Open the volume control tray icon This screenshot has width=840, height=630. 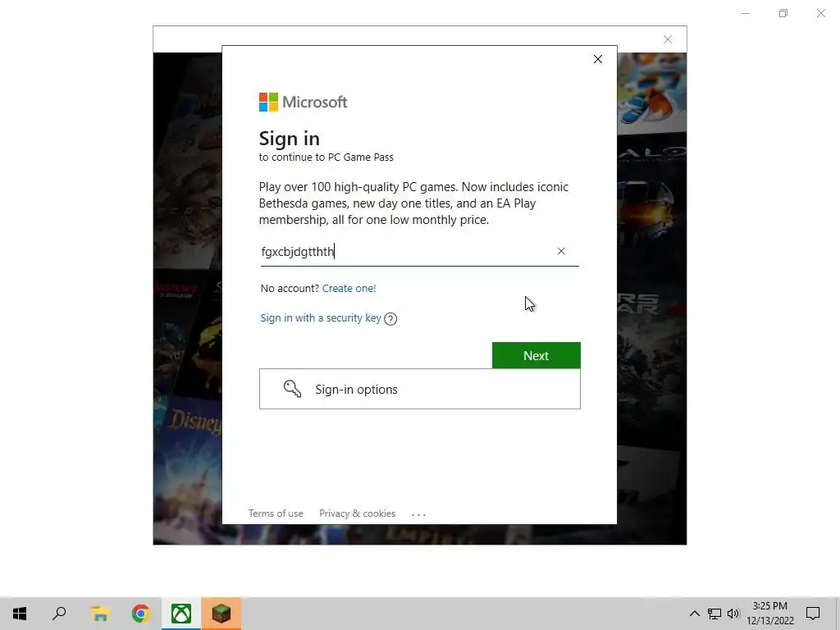733,614
